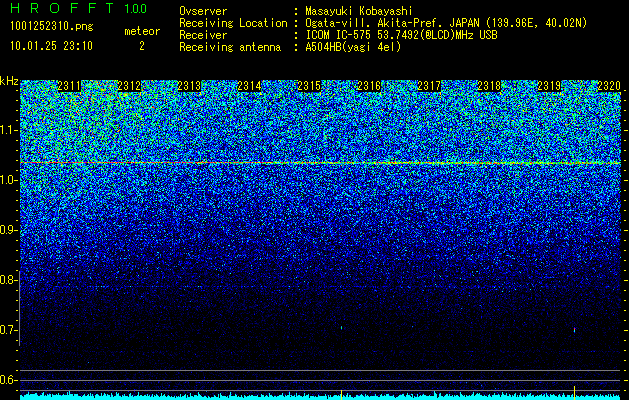Click the 2317 time label
This screenshot has width=629, height=400.
tap(429, 86)
